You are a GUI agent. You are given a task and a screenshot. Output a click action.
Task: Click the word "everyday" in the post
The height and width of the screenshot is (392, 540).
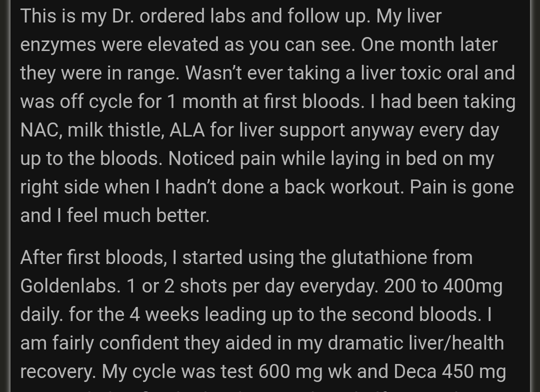pos(338,286)
